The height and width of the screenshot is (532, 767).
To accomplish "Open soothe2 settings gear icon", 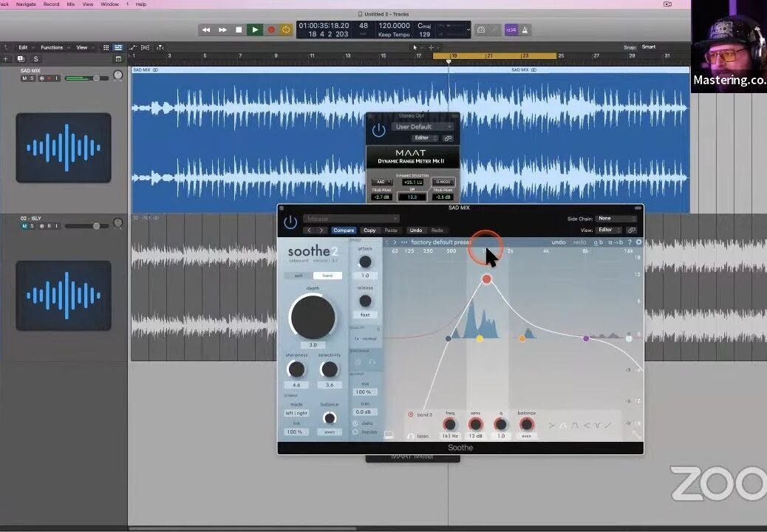I will click(x=638, y=242).
